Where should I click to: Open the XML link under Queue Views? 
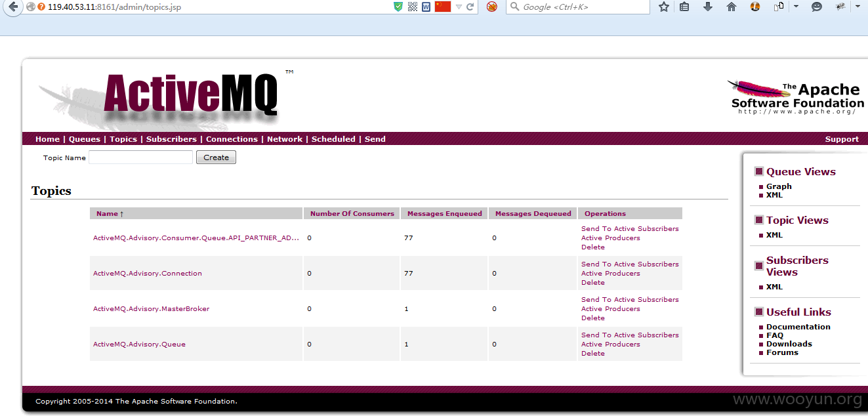pyautogui.click(x=774, y=195)
